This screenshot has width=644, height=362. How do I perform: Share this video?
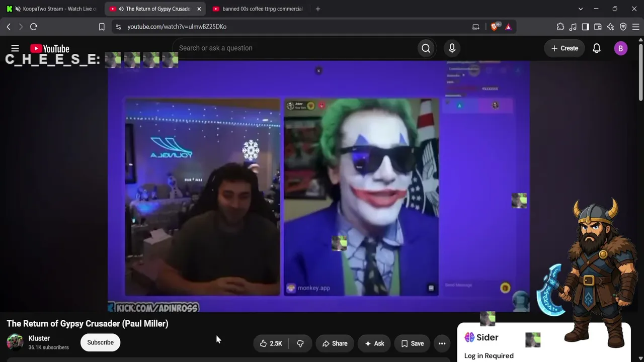(335, 343)
